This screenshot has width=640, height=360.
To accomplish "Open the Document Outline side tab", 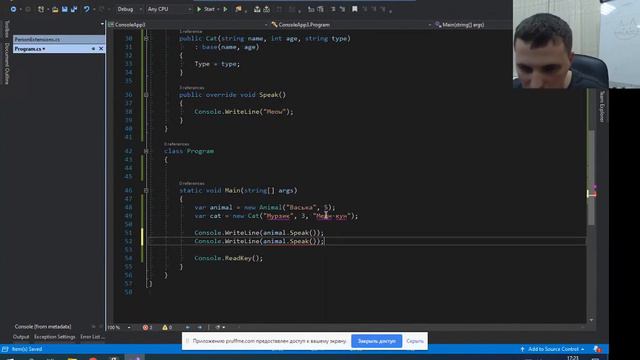I will tap(6, 63).
